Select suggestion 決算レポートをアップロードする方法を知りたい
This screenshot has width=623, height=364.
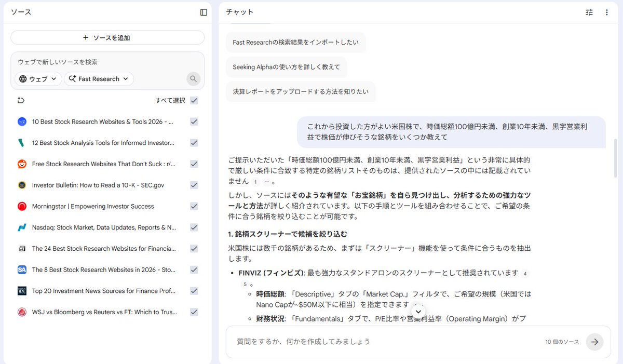point(301,91)
